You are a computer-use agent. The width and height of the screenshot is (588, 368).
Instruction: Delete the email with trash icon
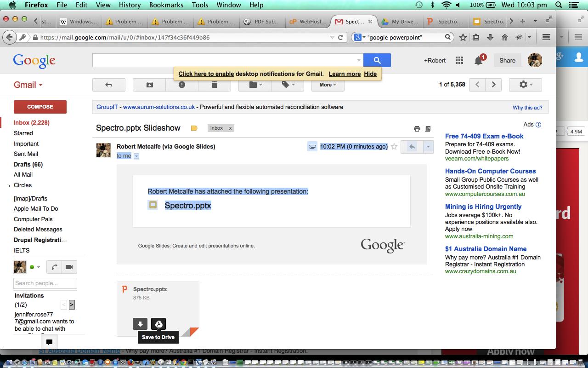[214, 85]
